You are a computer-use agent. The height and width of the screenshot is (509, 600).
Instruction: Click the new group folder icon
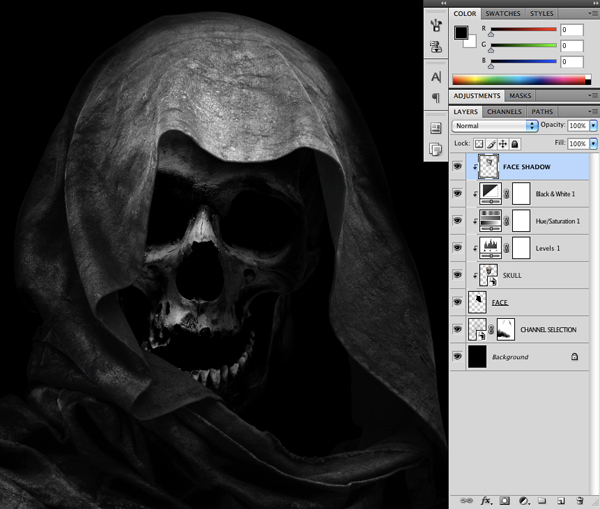542,499
